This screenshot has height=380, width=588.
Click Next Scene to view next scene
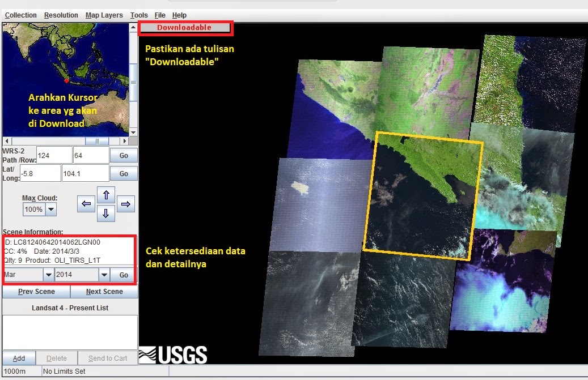tap(104, 291)
